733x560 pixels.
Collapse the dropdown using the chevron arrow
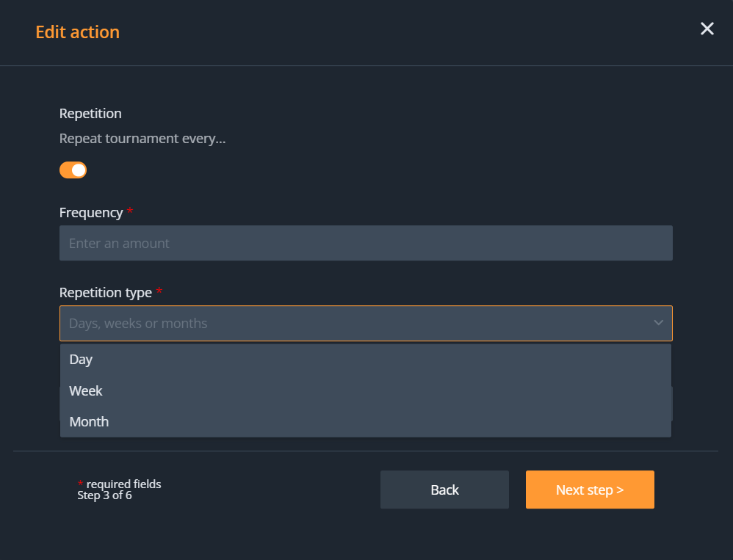(x=658, y=323)
